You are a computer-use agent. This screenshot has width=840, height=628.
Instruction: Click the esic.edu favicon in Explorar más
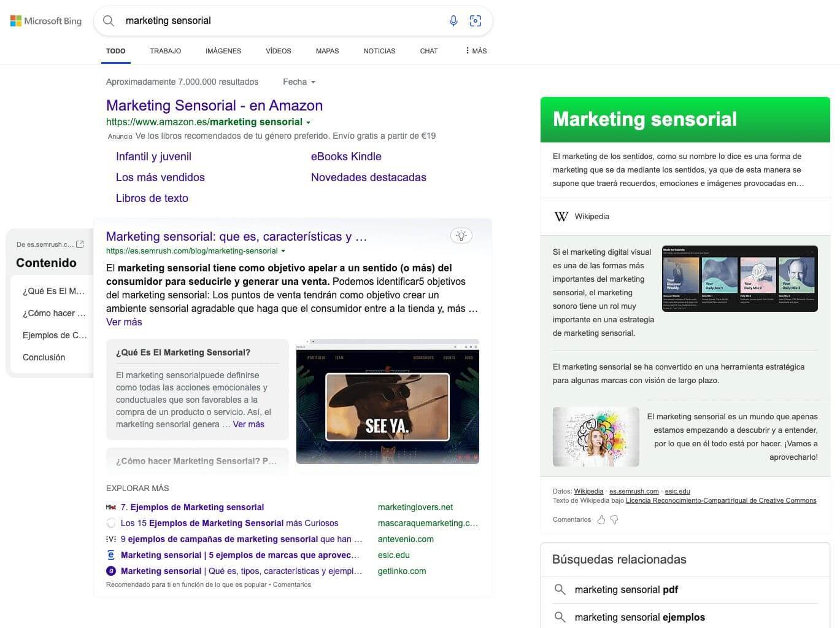(x=111, y=555)
